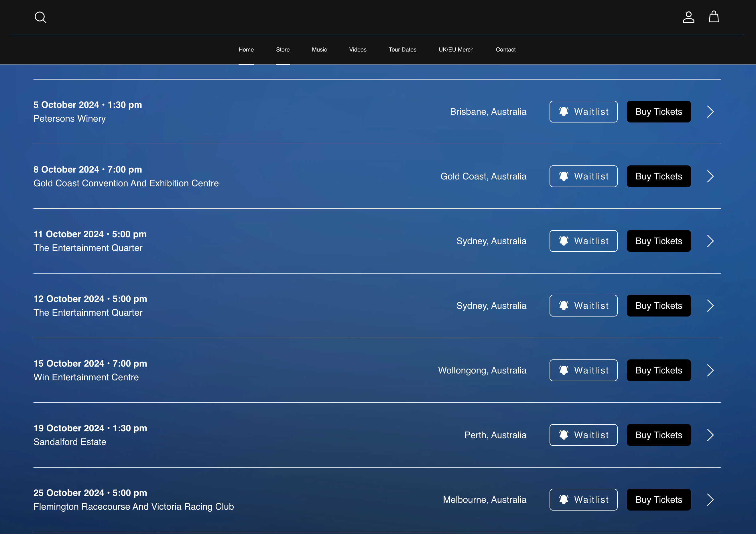Buy Tickets for 12 October Sydney show
The height and width of the screenshot is (534, 756).
(x=659, y=306)
